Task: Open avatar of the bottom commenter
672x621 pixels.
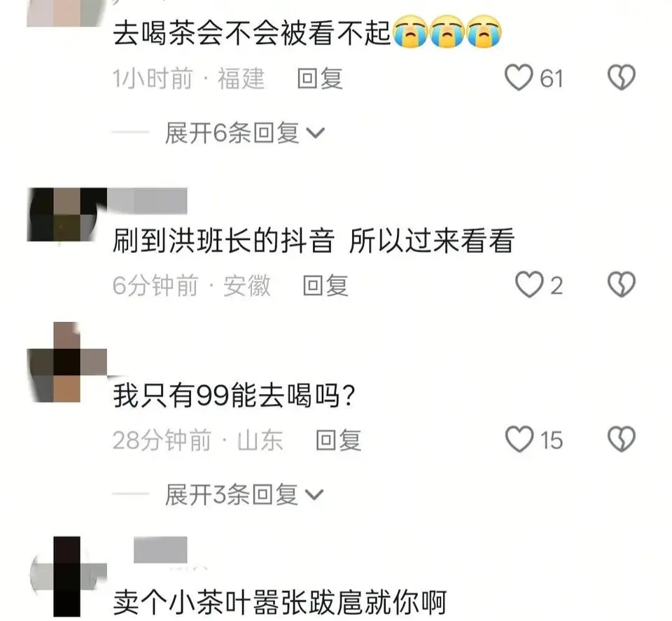Action: click(66, 576)
